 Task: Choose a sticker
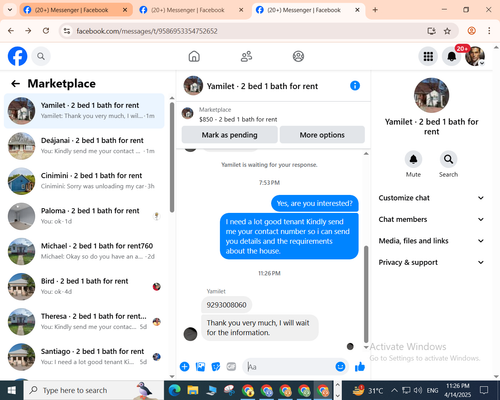(216, 367)
